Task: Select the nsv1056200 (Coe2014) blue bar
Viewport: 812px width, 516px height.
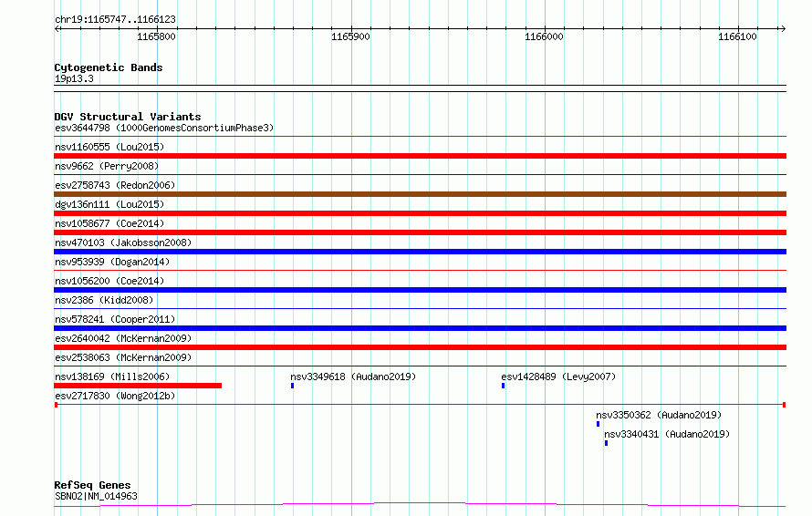Action: point(420,290)
